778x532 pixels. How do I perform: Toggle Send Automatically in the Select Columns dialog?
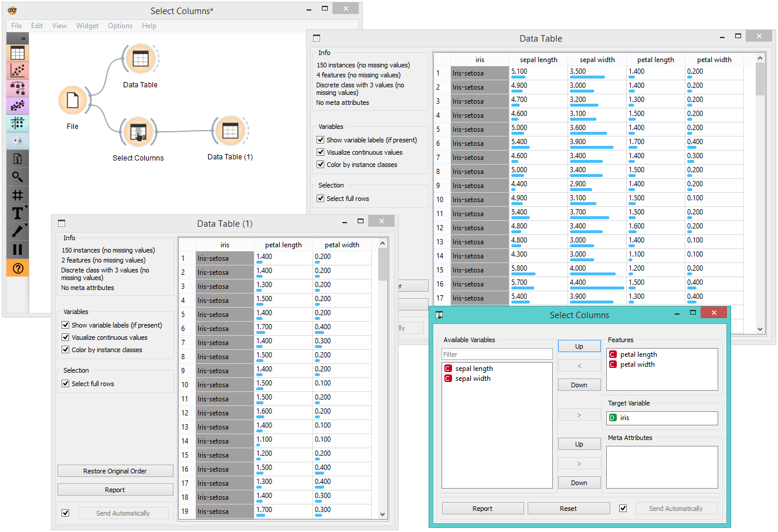coord(623,508)
